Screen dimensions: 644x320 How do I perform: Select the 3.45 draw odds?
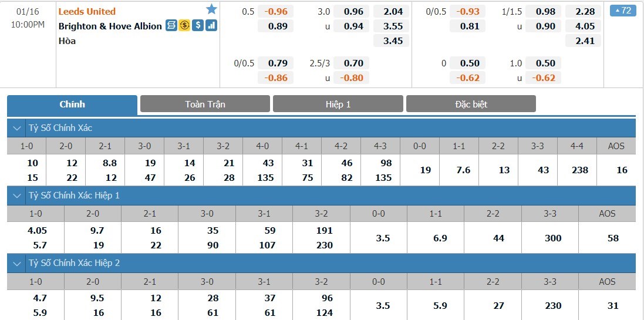pos(393,41)
